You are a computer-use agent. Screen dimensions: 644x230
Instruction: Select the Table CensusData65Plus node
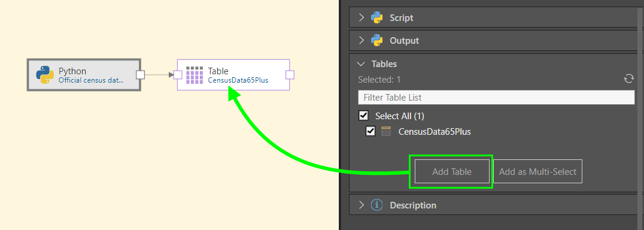233,75
